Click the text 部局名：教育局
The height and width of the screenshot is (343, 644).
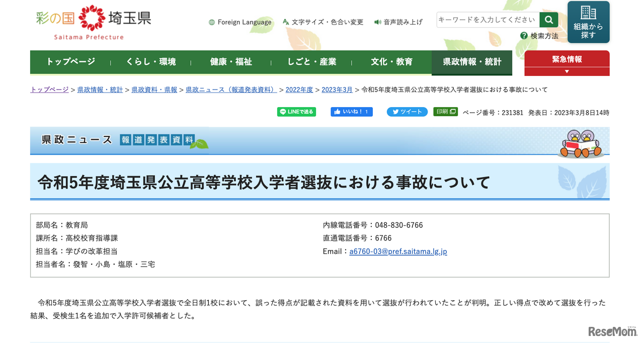tap(62, 225)
